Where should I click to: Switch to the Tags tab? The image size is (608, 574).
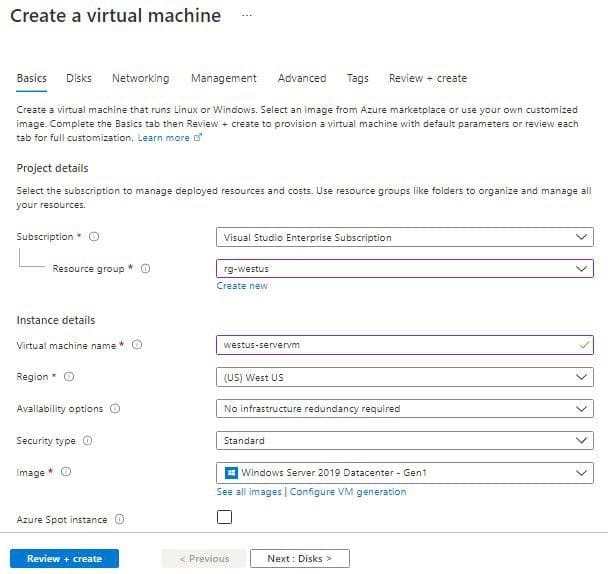tap(358, 78)
